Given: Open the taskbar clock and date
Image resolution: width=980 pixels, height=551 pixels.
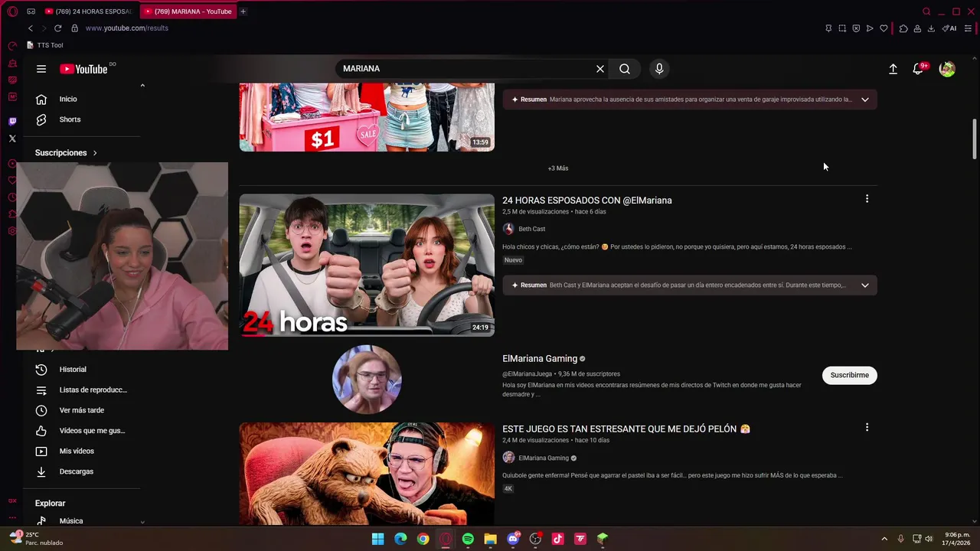Looking at the screenshot, I should [x=957, y=539].
